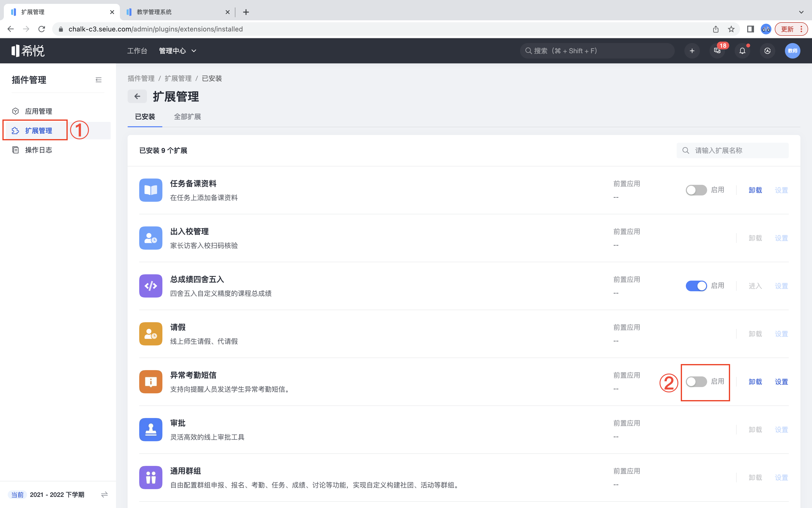Screen dimensions: 812x508
Task: Go back in browser history
Action: click(x=11, y=29)
